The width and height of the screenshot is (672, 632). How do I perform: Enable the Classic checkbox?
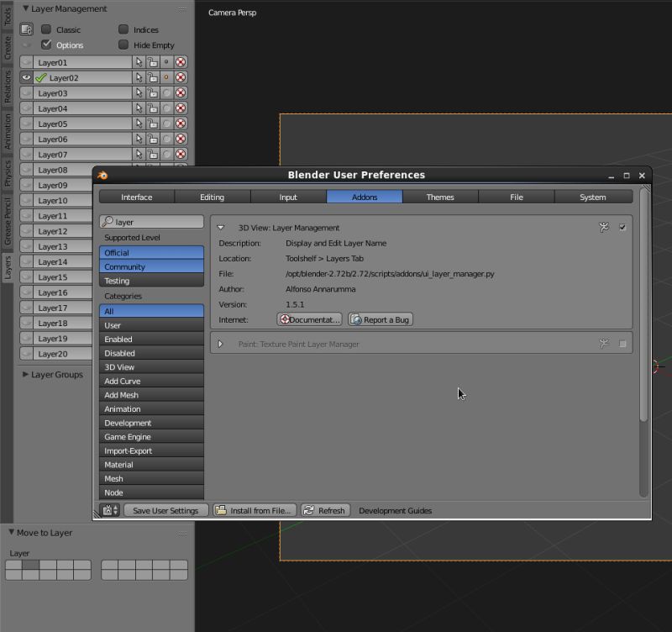pyautogui.click(x=48, y=29)
